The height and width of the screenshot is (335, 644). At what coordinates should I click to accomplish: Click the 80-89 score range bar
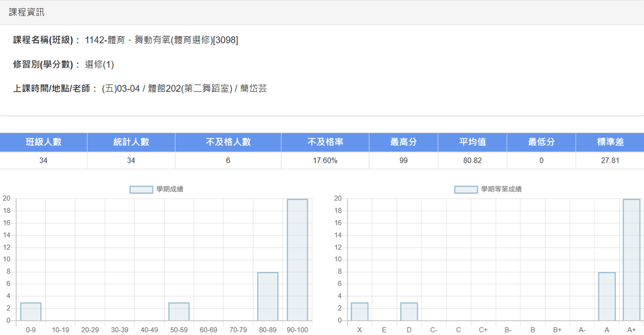coord(268,296)
